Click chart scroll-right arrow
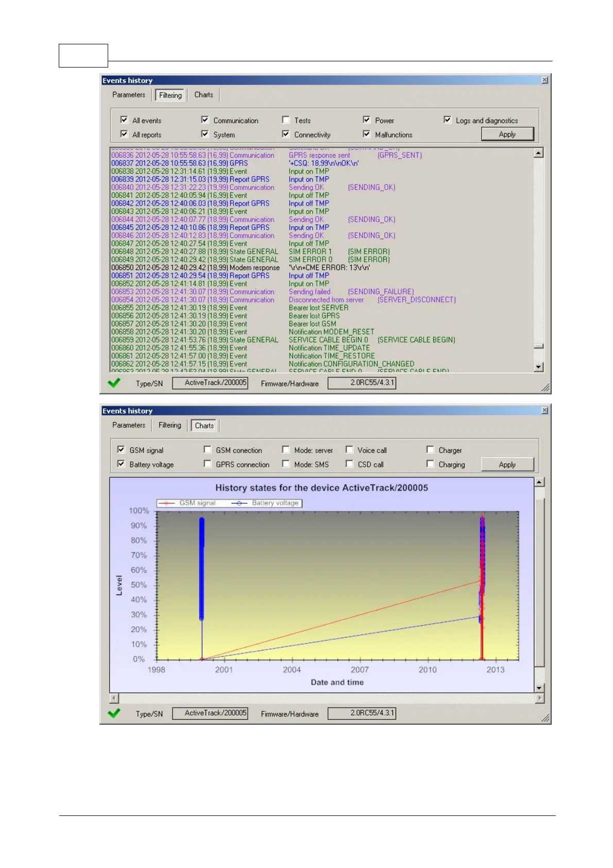 point(539,698)
